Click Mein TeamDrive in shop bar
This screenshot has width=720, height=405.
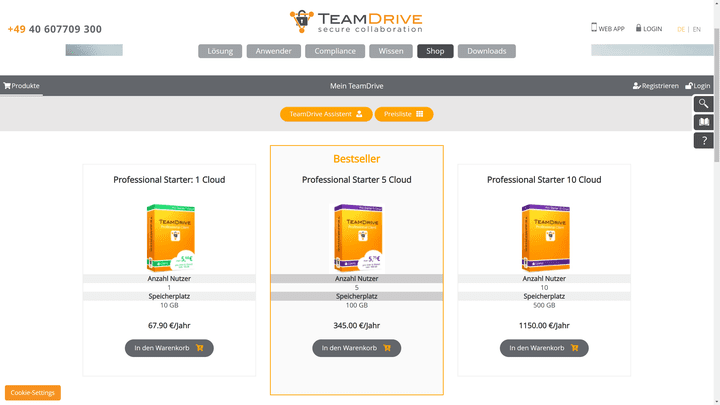click(x=356, y=86)
